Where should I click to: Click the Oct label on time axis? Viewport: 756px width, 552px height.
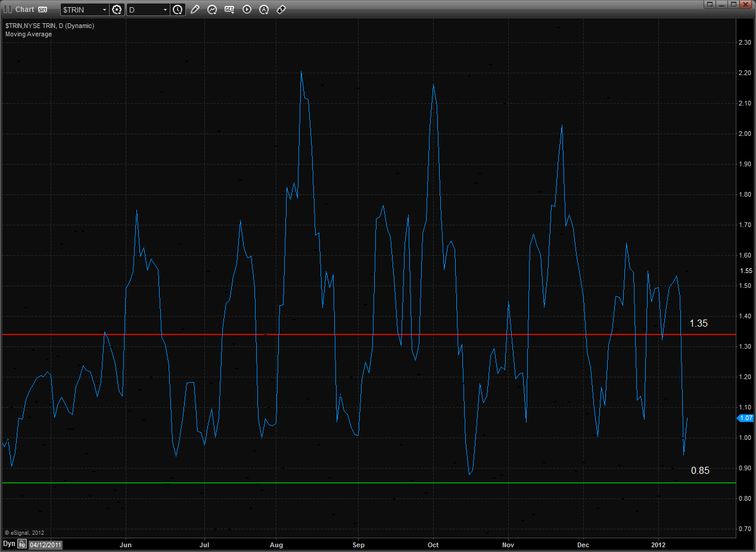[433, 544]
